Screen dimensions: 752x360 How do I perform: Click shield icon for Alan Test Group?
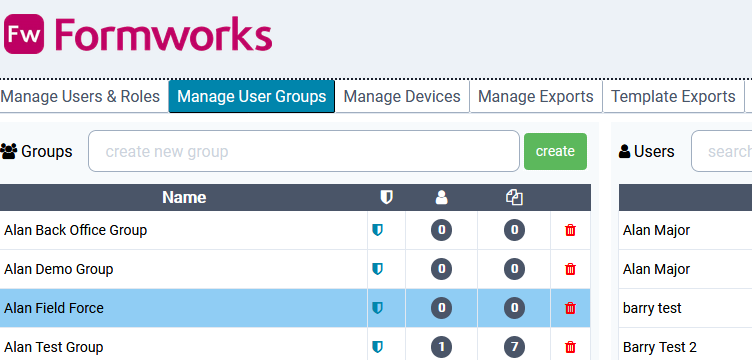point(377,347)
